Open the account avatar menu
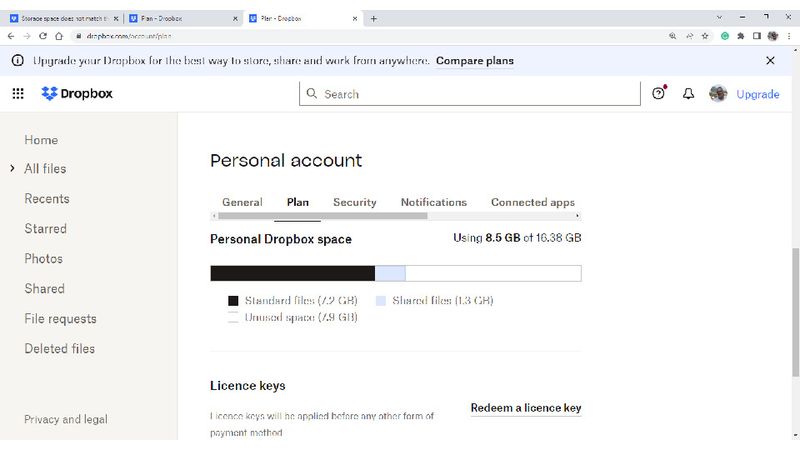Image resolution: width=800 pixels, height=450 pixels. pyautogui.click(x=718, y=93)
